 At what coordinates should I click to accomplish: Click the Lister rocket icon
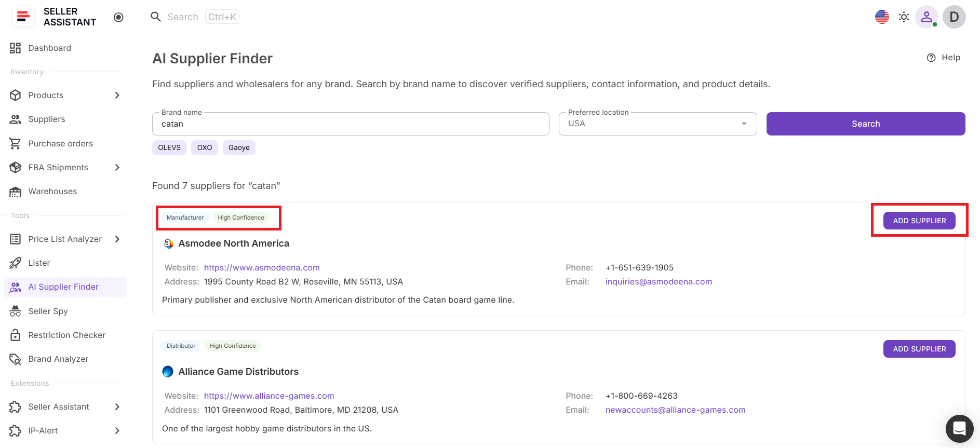tap(16, 263)
